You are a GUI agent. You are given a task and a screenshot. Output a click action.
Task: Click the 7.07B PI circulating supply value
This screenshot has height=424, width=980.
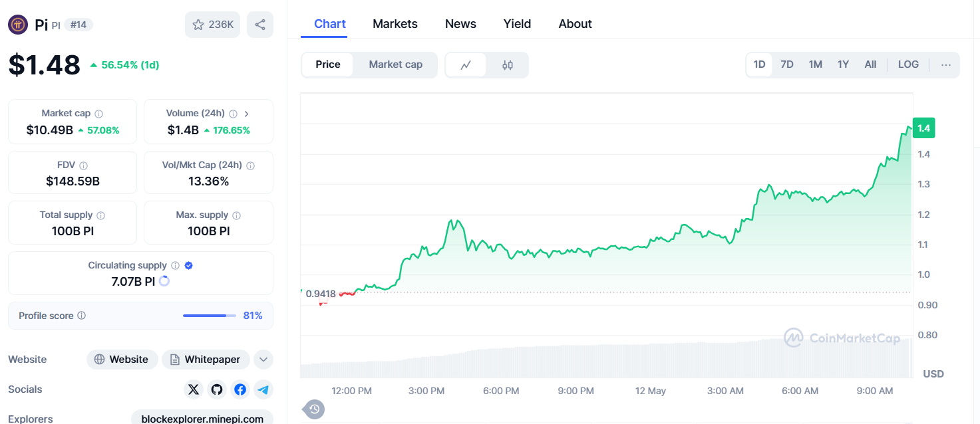pos(133,281)
